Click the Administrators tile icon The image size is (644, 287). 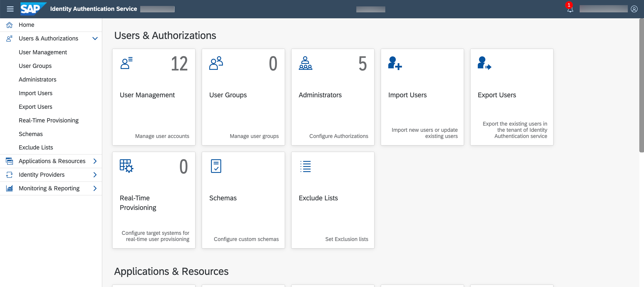click(306, 63)
